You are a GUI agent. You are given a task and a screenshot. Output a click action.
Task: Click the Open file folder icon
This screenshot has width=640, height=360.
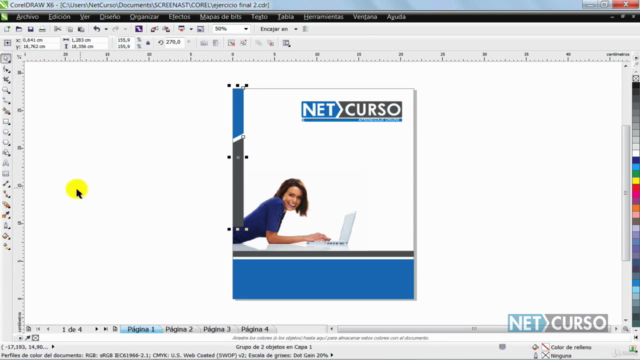(x=19, y=29)
